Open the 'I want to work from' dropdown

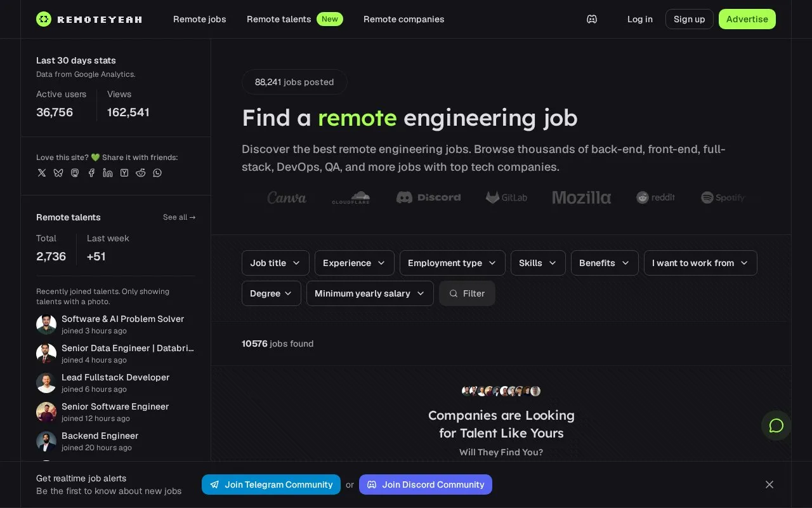click(700, 263)
